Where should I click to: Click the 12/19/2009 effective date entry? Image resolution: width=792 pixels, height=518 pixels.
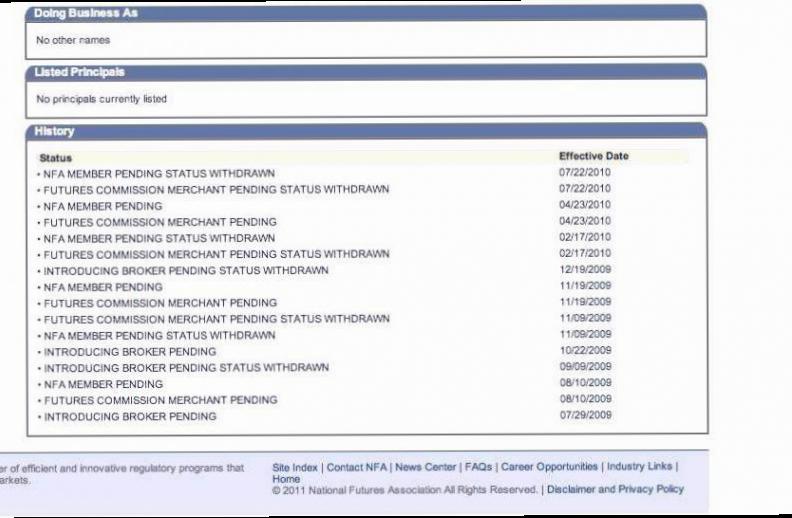click(585, 269)
